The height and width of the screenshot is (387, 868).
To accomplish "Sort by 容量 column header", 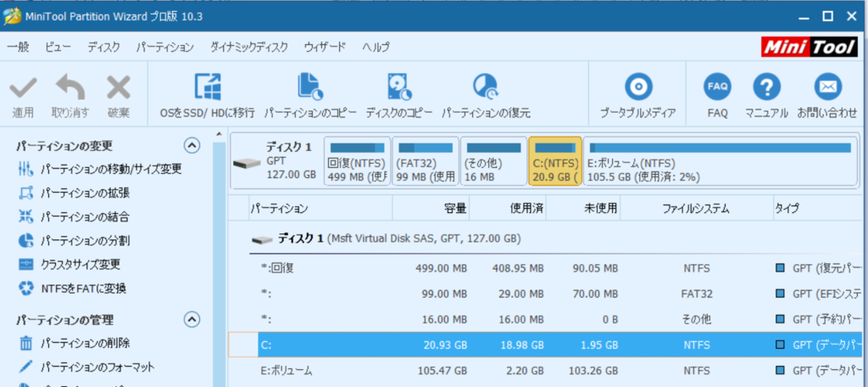I will tap(431, 209).
